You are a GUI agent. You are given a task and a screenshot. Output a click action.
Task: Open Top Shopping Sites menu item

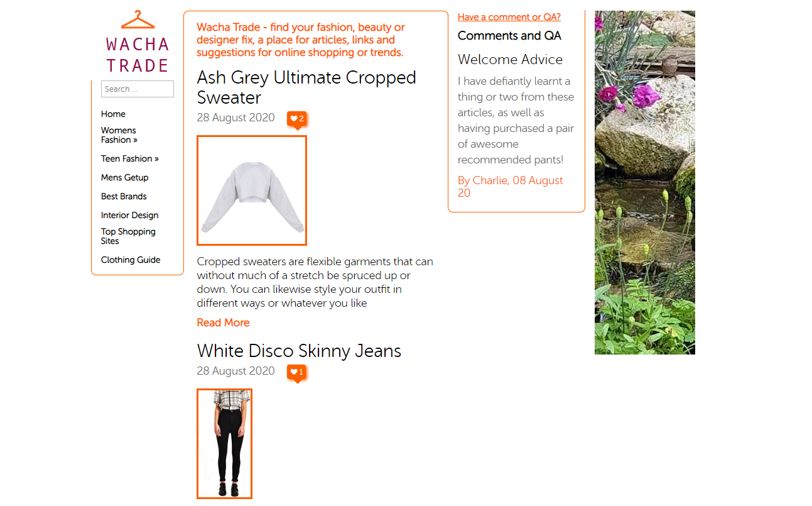(x=128, y=236)
